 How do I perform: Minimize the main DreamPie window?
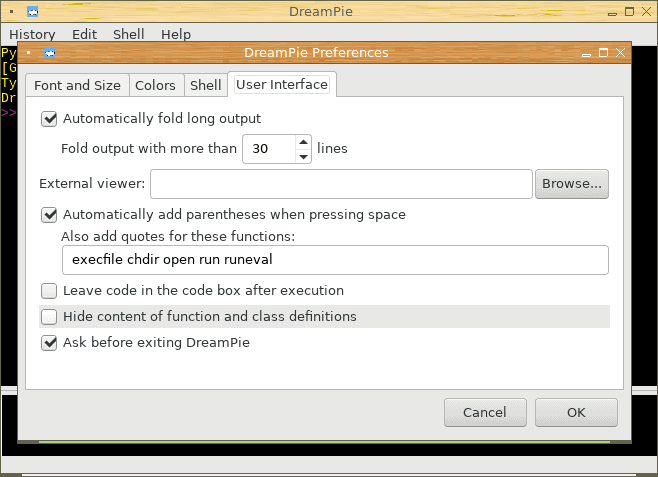coord(612,12)
